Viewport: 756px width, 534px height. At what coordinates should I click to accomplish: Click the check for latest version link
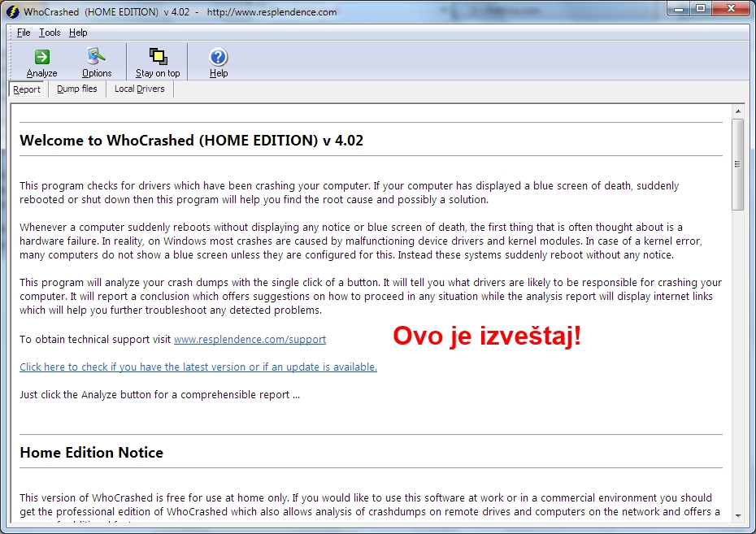pyautogui.click(x=198, y=367)
